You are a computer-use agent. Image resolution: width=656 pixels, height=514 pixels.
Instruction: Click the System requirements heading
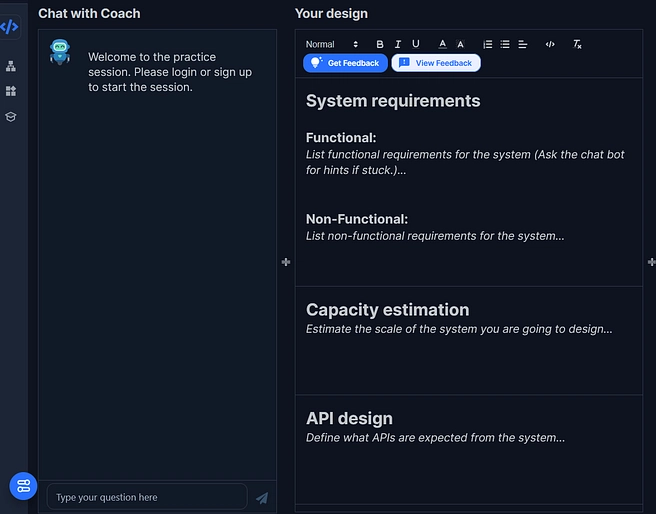(393, 101)
